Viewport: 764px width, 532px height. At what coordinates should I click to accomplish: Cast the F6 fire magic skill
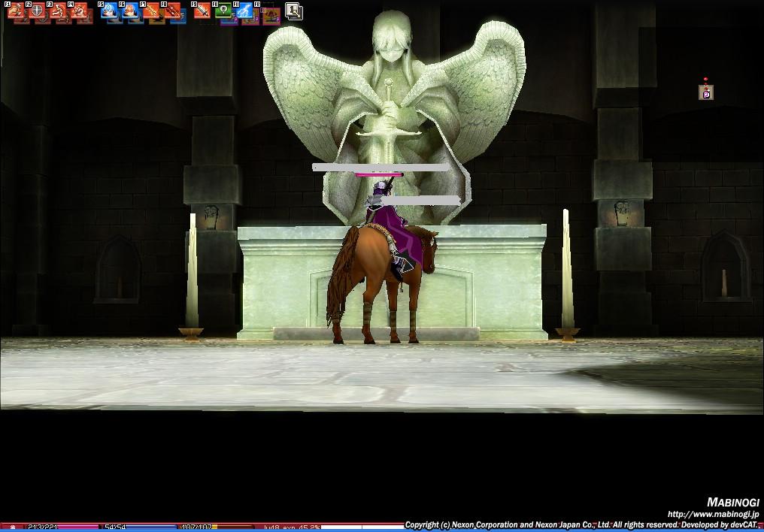(x=130, y=10)
